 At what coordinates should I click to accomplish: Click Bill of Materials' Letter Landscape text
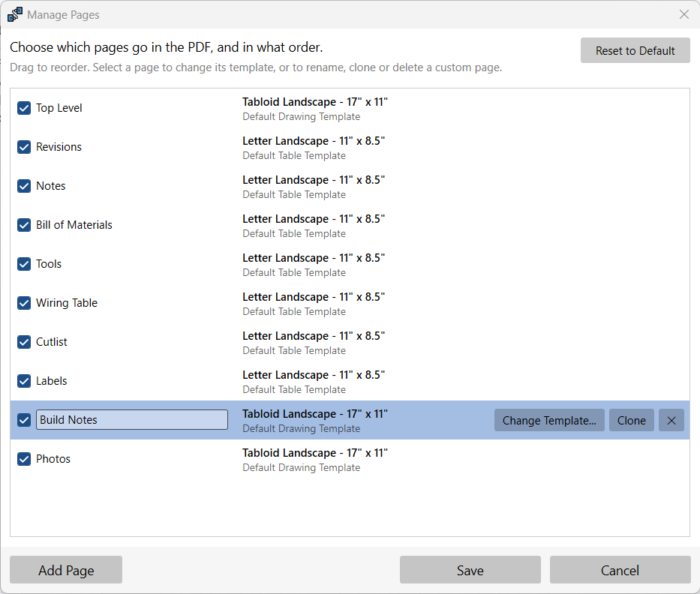314,219
